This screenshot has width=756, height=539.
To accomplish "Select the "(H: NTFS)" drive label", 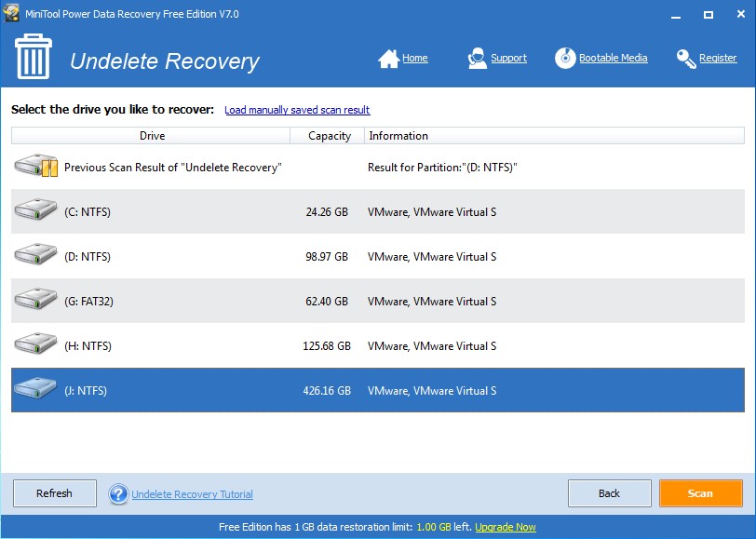I will click(x=88, y=346).
